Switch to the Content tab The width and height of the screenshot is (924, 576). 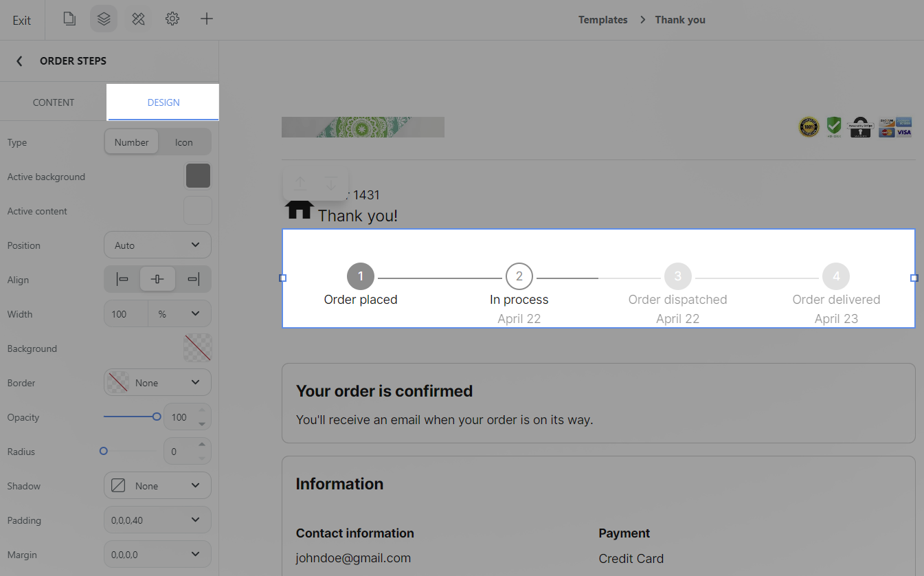(54, 102)
